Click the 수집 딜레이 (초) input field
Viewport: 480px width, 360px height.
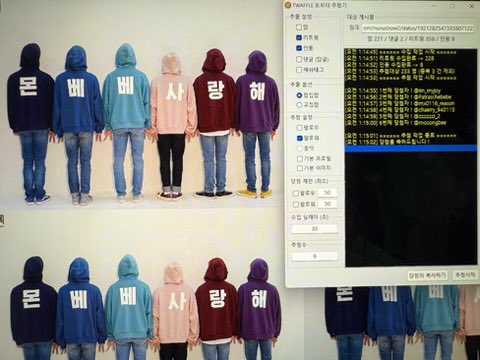coord(315,229)
